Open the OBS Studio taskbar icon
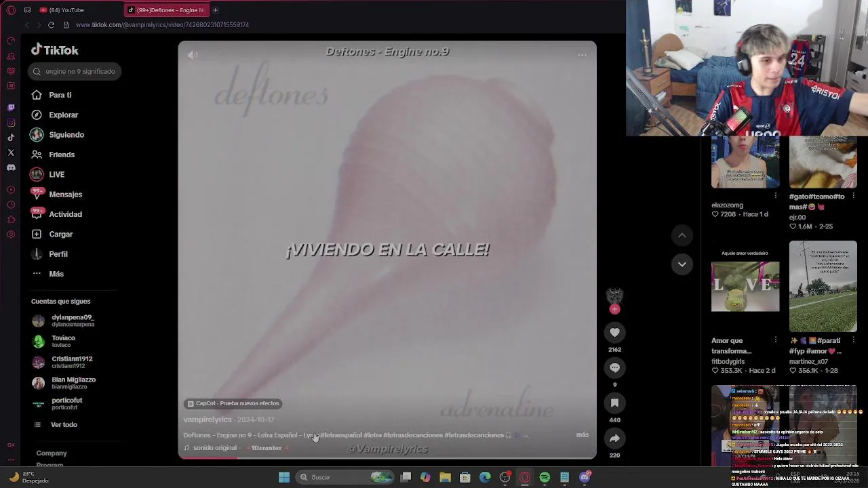This screenshot has width=868, height=488. coord(505,477)
